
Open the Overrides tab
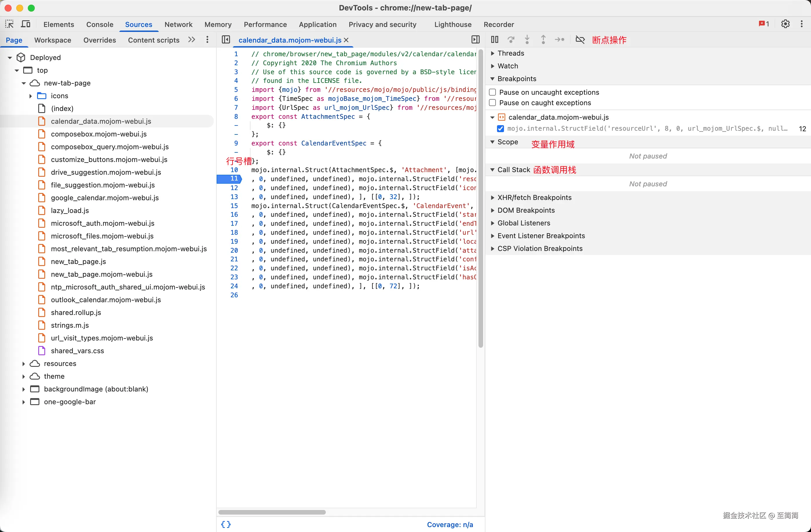tap(100, 40)
